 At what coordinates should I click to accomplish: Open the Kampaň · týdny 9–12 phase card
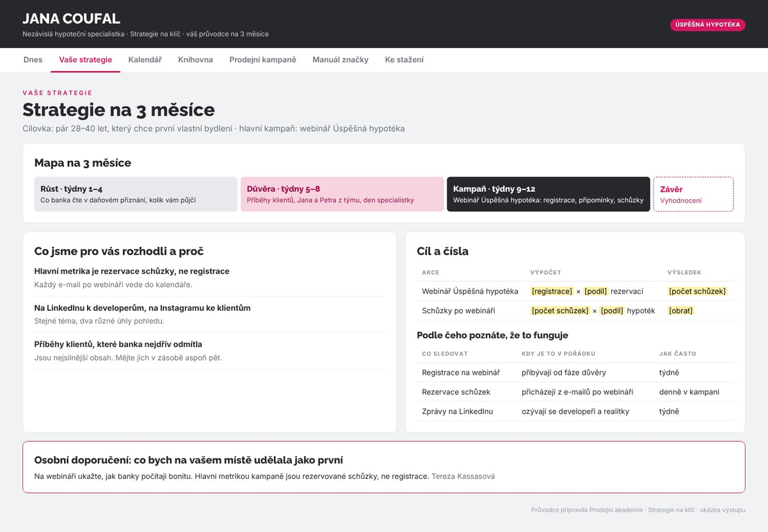pos(548,194)
